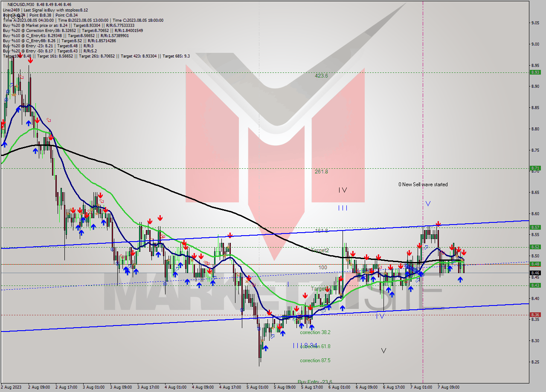Select the Target2 label on chart

(320, 250)
